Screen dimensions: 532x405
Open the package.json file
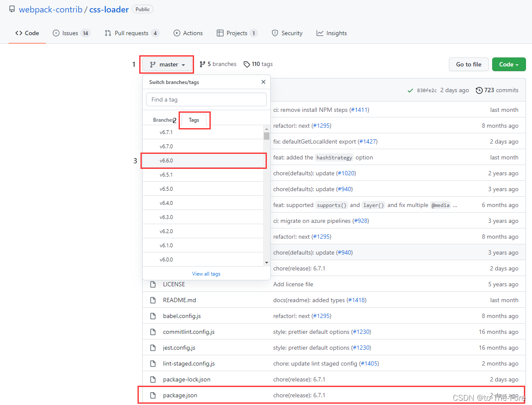[x=180, y=395]
